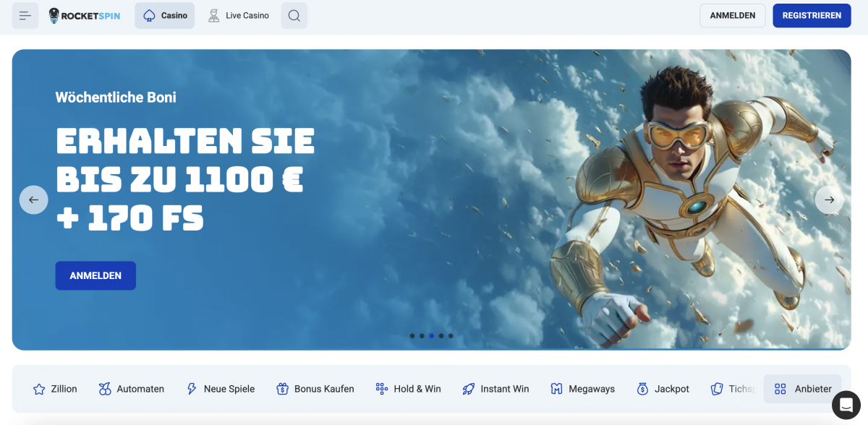Select the first carousel dot
The image size is (868, 425).
[412, 336]
